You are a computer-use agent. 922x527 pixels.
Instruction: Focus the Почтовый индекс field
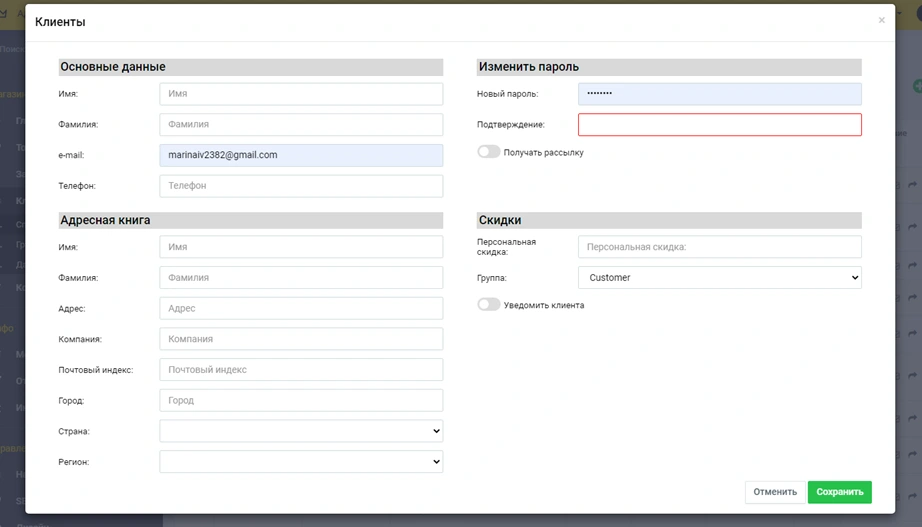(300, 370)
